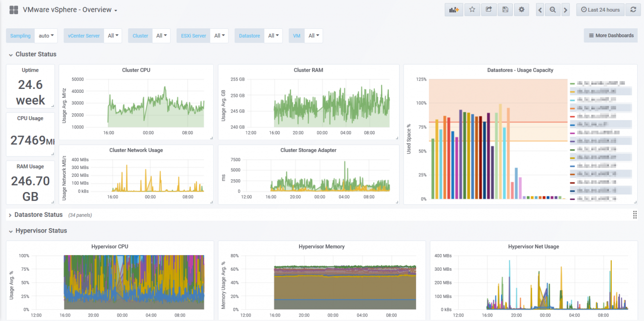Star this dashboard as a favorite
Screen dimensions: 644x321
(x=472, y=9)
